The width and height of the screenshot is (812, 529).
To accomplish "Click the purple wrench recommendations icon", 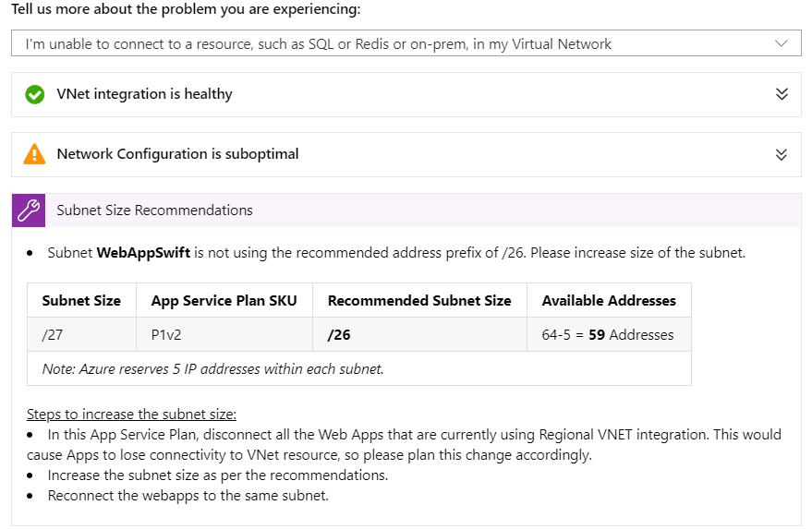I will point(29,210).
